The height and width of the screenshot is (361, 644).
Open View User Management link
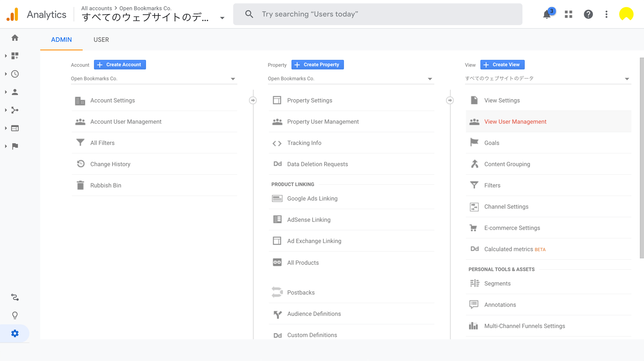[x=515, y=122]
